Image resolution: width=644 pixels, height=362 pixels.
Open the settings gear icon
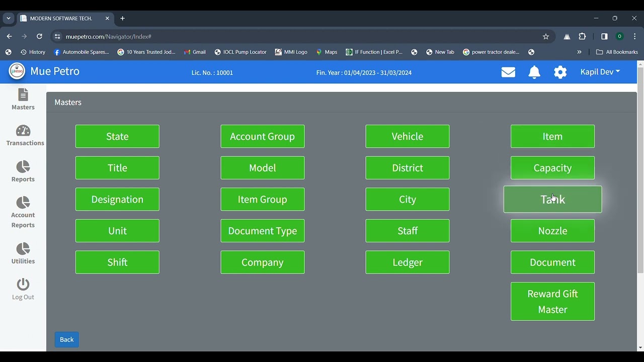[x=560, y=72]
